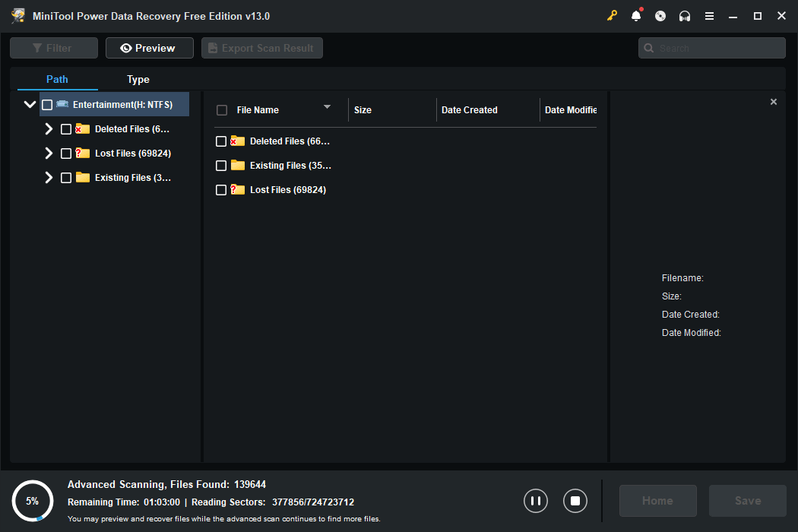Click Deleted Files folder icon in tree
This screenshot has height=532, width=798.
pyautogui.click(x=82, y=128)
